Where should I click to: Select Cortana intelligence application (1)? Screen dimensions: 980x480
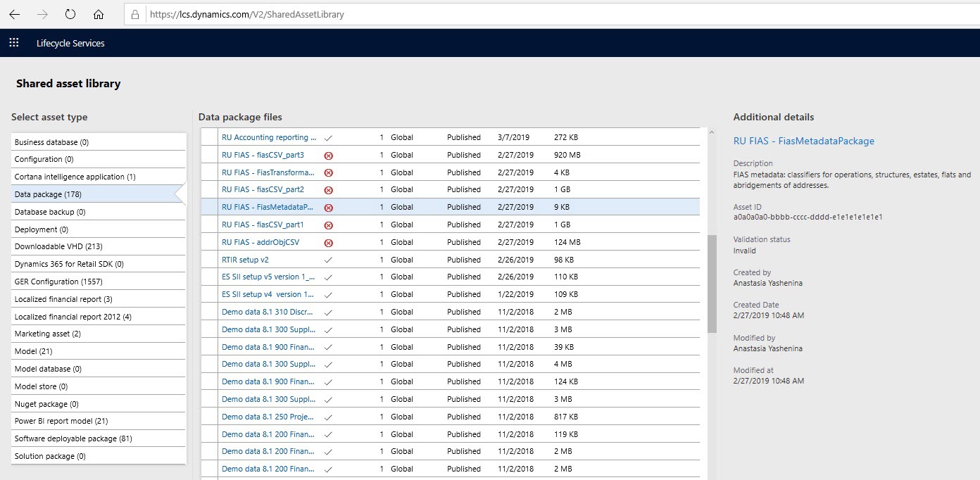99,177
